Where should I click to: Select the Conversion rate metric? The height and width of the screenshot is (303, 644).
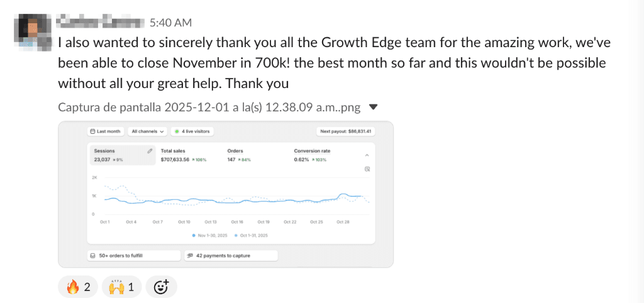coord(313,155)
